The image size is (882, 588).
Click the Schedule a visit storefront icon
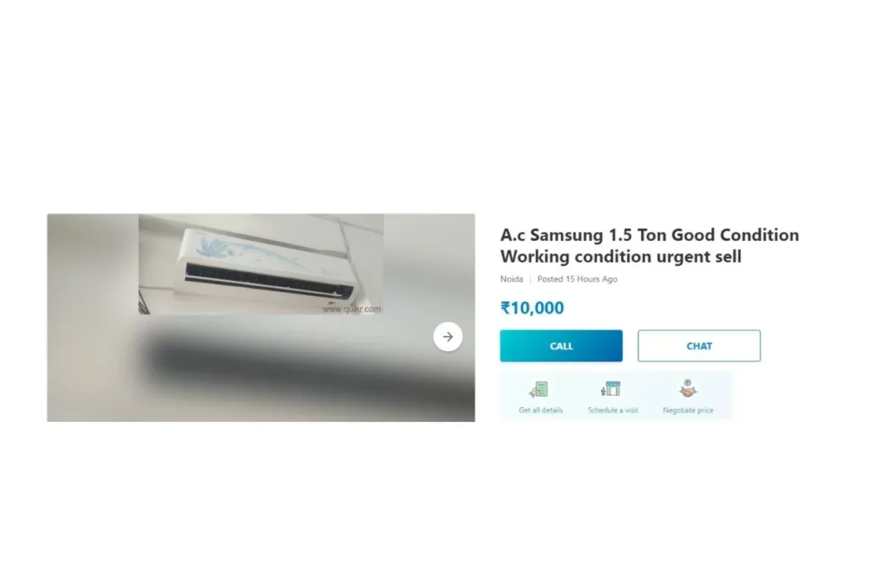pos(611,388)
